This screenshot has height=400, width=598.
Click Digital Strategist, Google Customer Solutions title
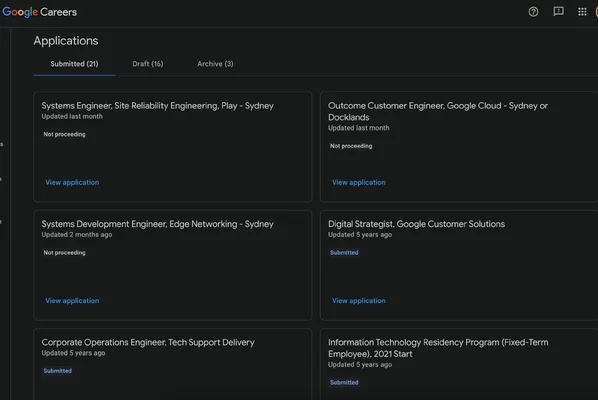pos(416,224)
